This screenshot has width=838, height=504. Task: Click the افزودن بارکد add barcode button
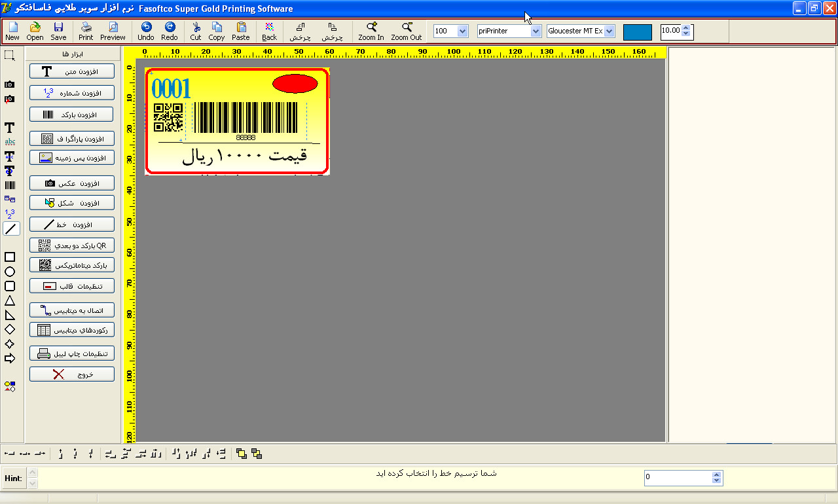tap(72, 115)
